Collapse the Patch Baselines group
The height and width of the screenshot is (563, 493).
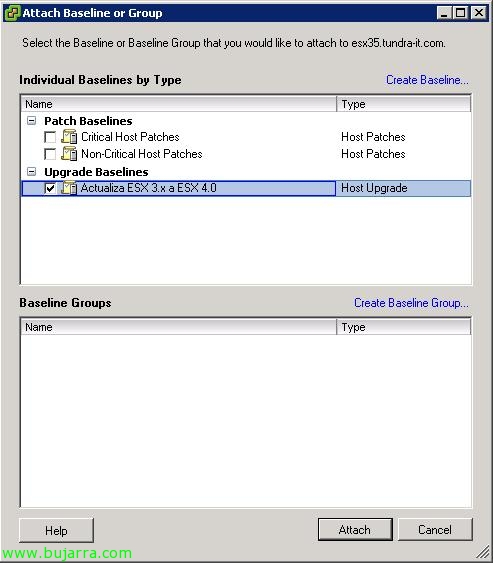(32, 121)
